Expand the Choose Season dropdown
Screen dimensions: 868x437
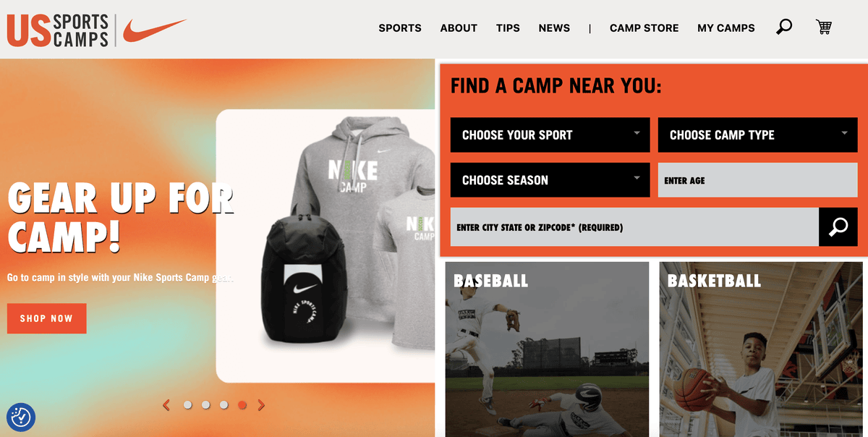point(550,180)
